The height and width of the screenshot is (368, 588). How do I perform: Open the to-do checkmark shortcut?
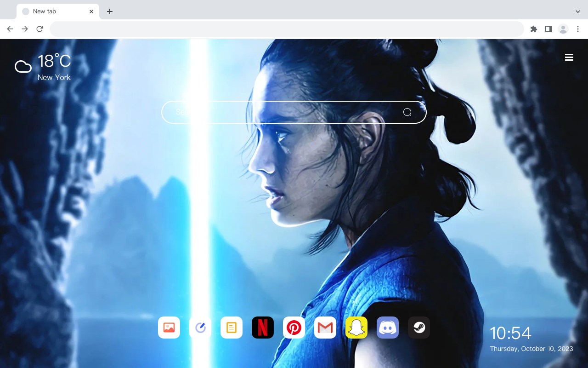tap(200, 328)
